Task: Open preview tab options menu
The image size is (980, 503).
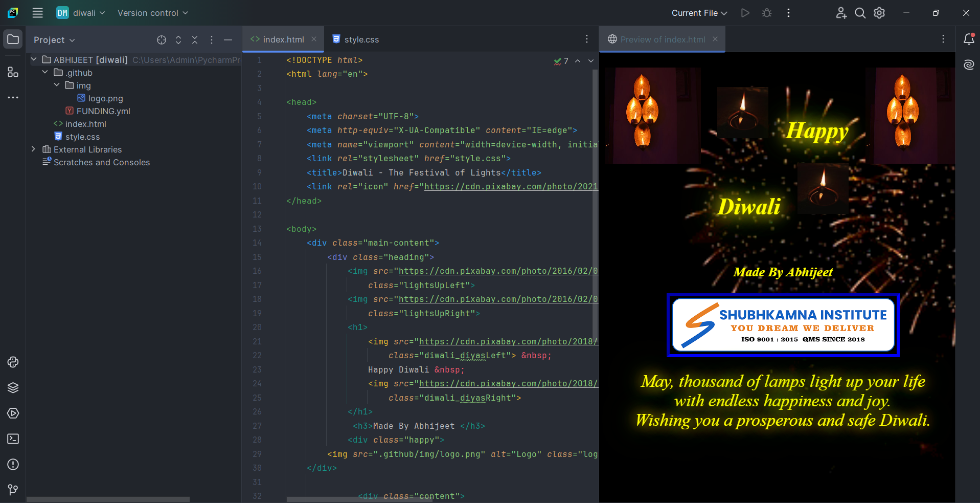Action: pyautogui.click(x=943, y=39)
